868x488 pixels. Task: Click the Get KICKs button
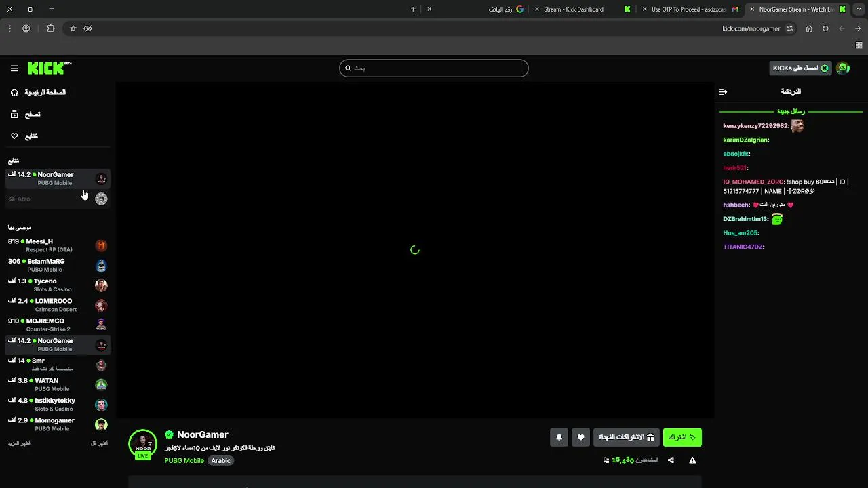click(801, 68)
